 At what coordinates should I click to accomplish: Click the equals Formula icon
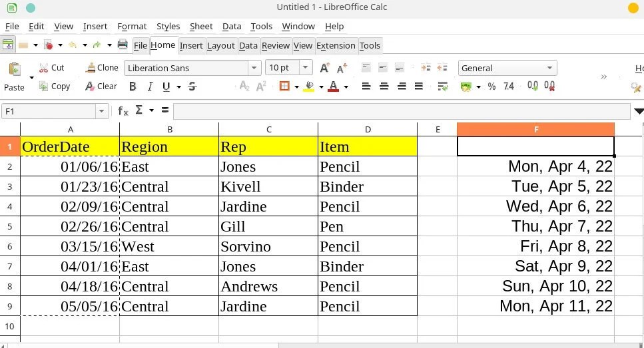click(x=165, y=110)
